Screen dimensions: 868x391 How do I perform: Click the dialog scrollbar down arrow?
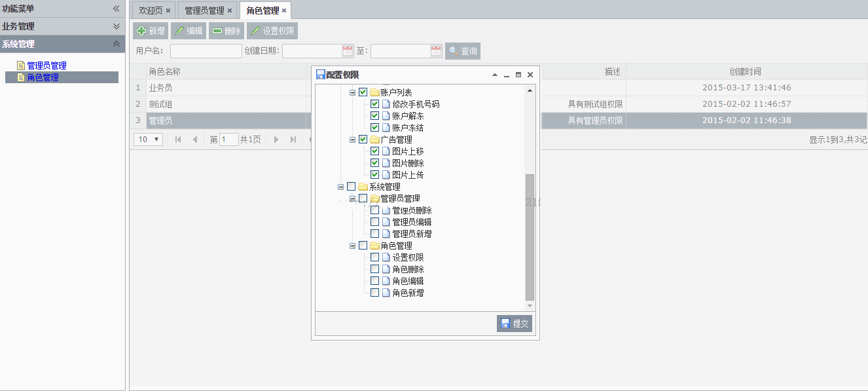pyautogui.click(x=530, y=306)
